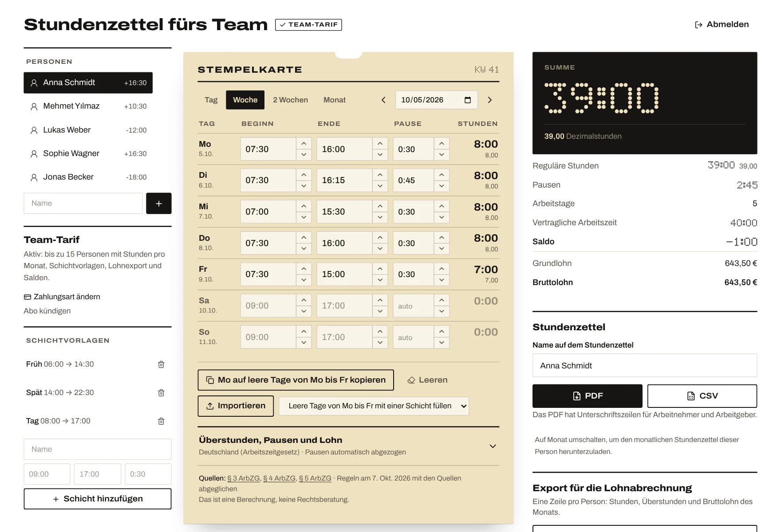This screenshot has width=781, height=532.
Task: Select Jonas Becker in the Personen list
Action: point(88,177)
